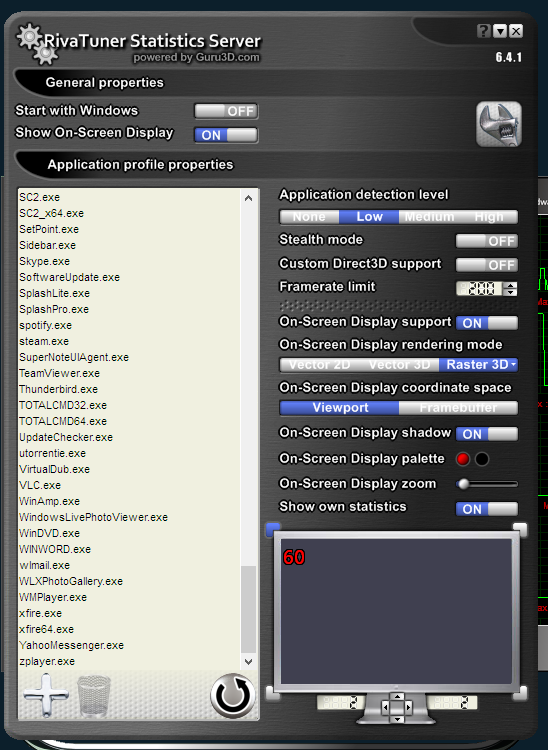
Task: Nudge OSD position down arrow
Action: coord(397,718)
